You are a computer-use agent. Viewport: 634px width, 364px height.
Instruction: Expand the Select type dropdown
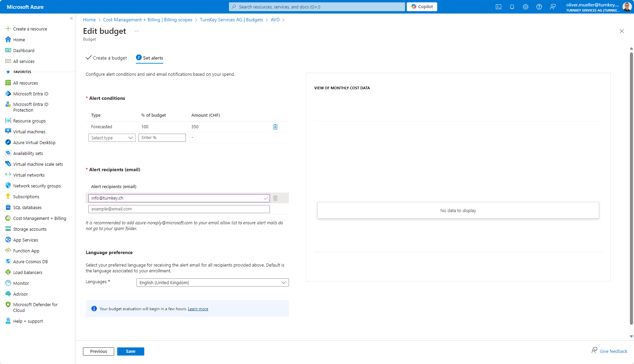point(112,138)
